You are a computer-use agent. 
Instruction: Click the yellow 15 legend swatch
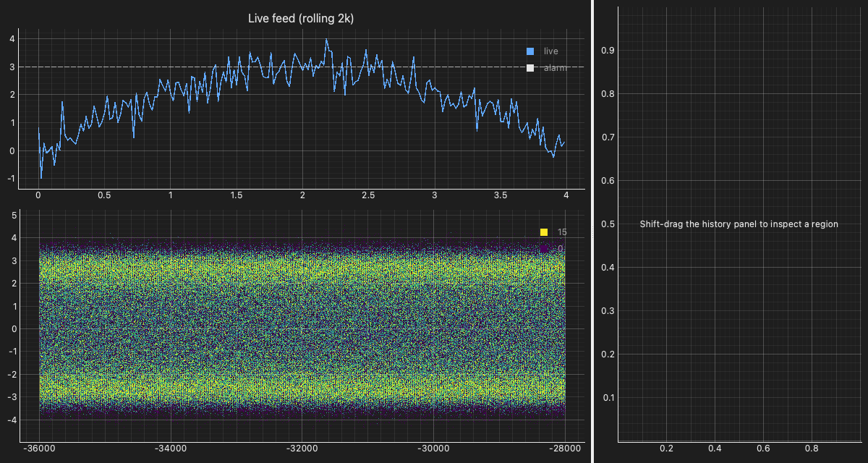coord(544,232)
